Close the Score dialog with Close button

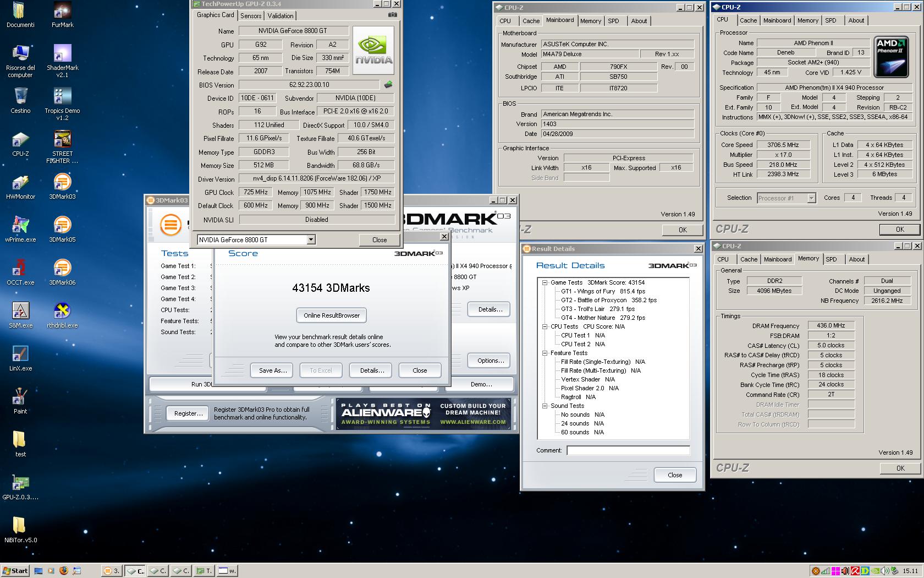(420, 370)
